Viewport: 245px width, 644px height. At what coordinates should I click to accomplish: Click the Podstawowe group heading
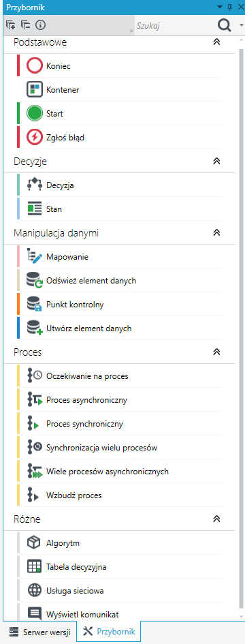pyautogui.click(x=40, y=42)
